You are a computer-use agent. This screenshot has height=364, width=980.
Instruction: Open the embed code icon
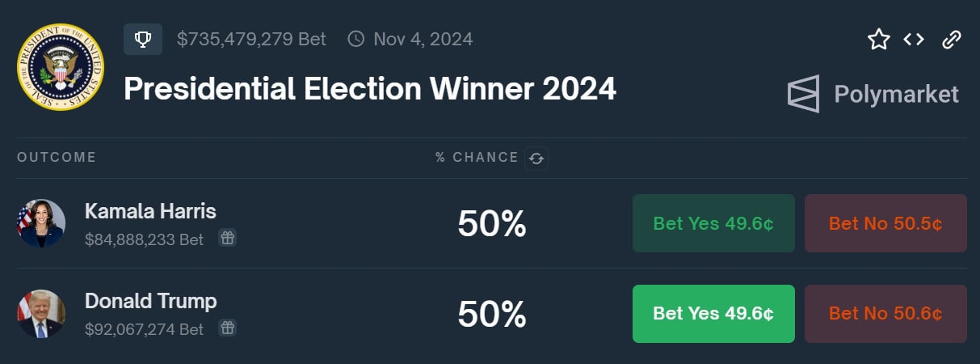[x=914, y=39]
